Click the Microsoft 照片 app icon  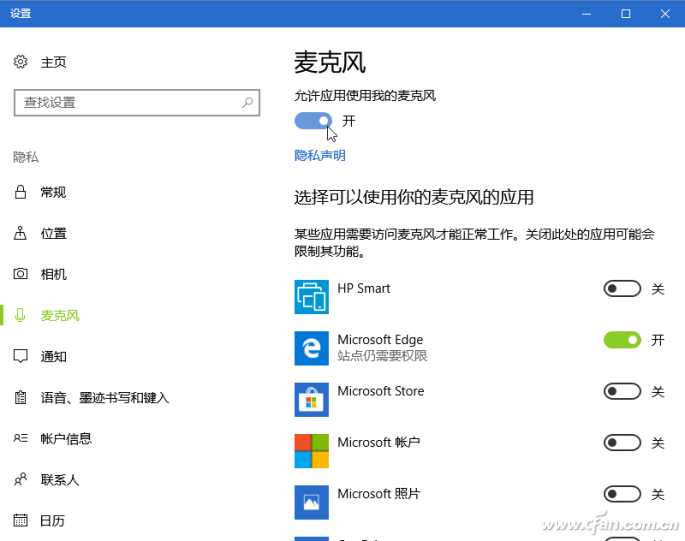tap(311, 502)
